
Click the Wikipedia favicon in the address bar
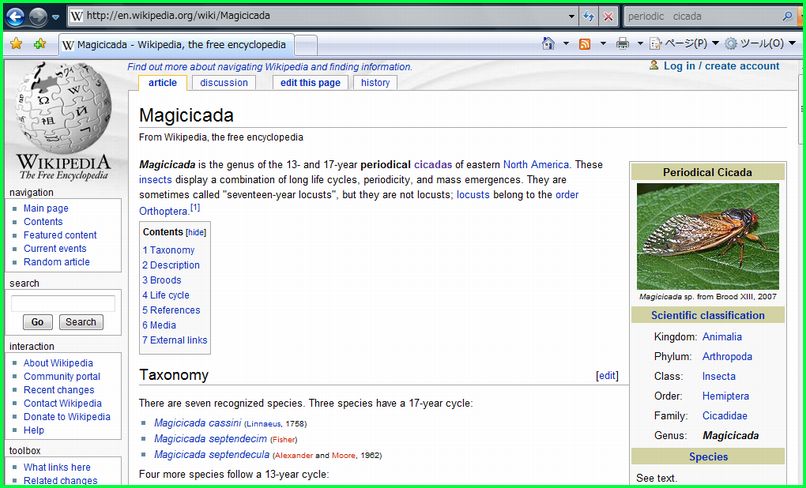76,16
